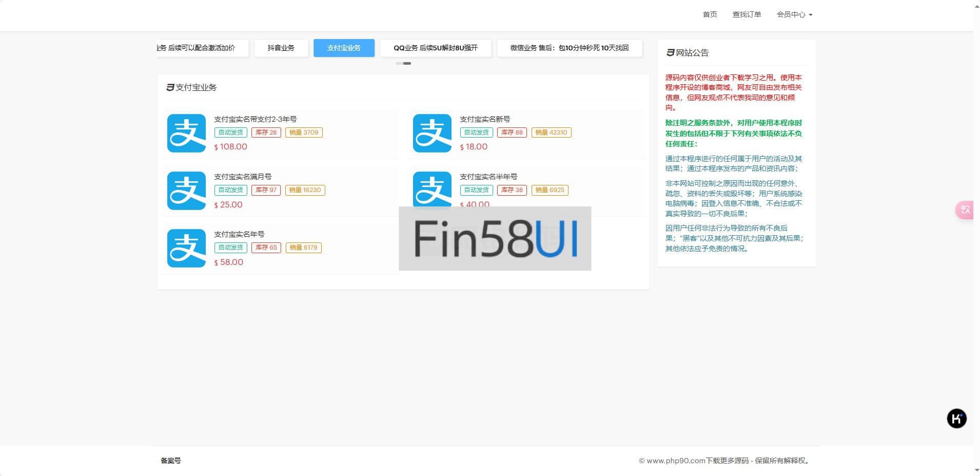Open the QQ业务 category tab
The image size is (980, 476).
point(435,48)
